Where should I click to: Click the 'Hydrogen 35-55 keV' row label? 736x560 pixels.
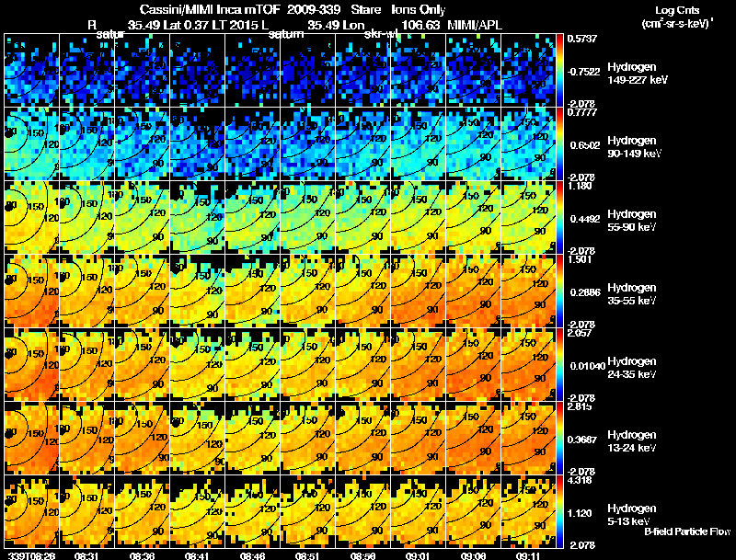tap(632, 294)
